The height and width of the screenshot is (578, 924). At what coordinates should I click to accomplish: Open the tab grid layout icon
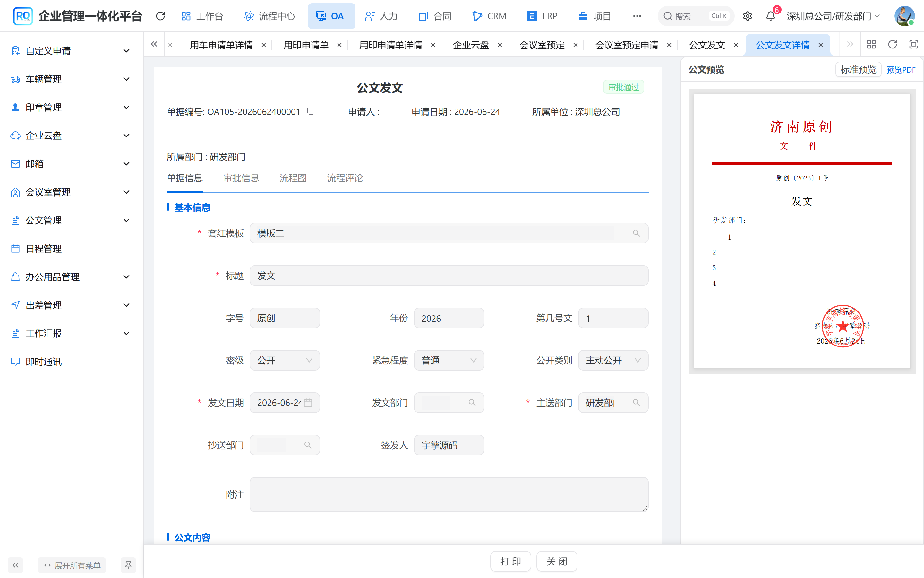(x=871, y=45)
